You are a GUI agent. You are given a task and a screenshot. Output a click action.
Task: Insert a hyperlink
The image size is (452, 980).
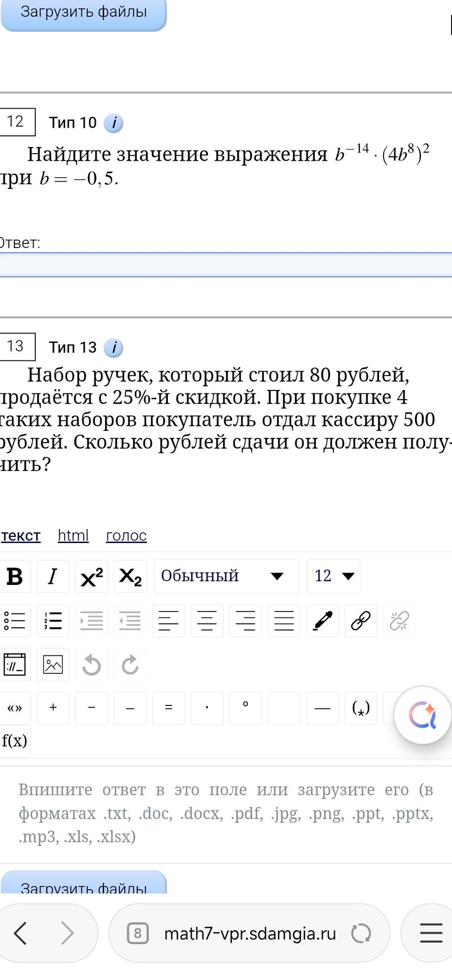(361, 621)
